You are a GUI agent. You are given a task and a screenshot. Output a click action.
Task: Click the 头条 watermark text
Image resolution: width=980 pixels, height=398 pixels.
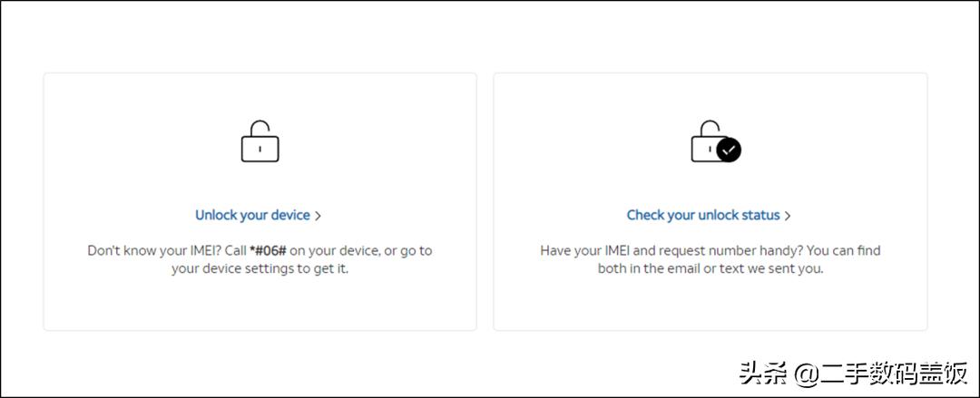pos(758,373)
